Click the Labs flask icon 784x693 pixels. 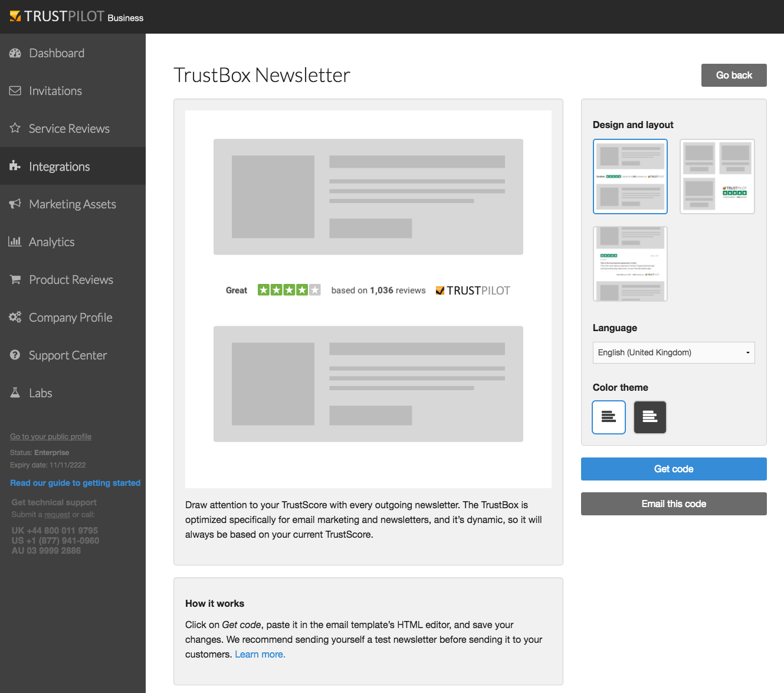(x=15, y=393)
